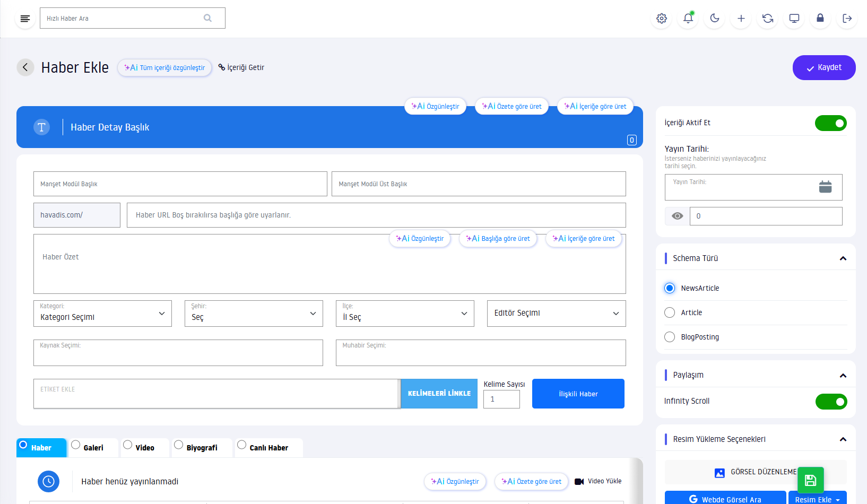This screenshot has width=867, height=504.
Task: Click the search magnifier icon
Action: coord(207,18)
